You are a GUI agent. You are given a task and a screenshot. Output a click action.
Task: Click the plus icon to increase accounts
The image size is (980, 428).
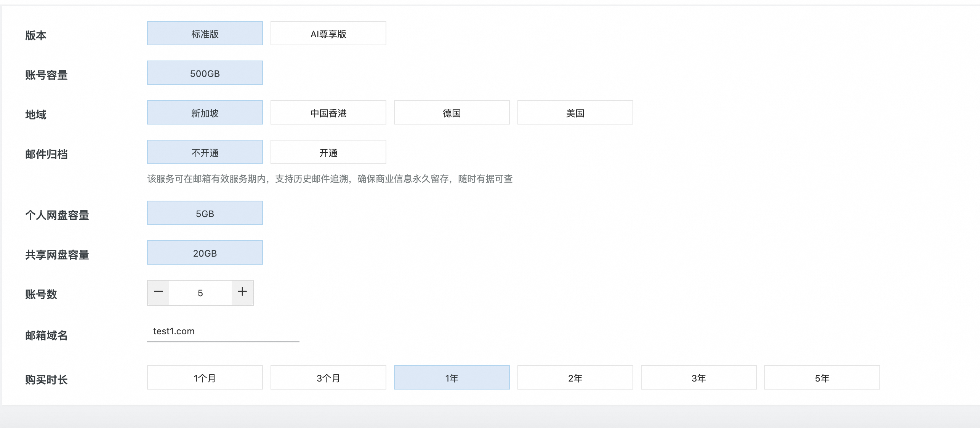click(242, 292)
